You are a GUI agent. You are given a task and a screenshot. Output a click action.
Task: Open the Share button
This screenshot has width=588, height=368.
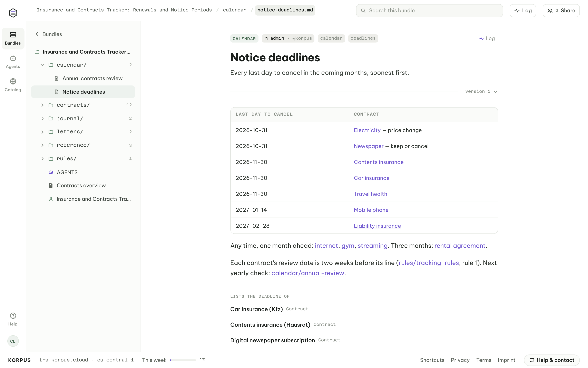(561, 10)
